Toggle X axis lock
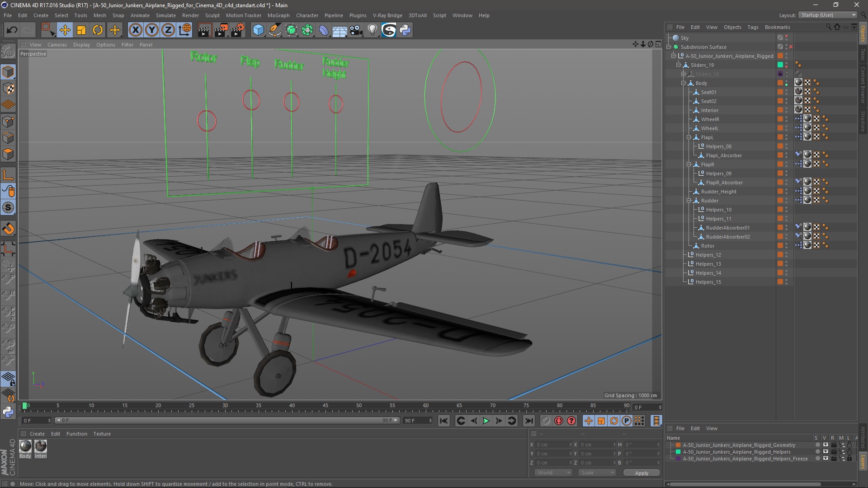Viewport: 868px width, 488px height. pos(135,30)
